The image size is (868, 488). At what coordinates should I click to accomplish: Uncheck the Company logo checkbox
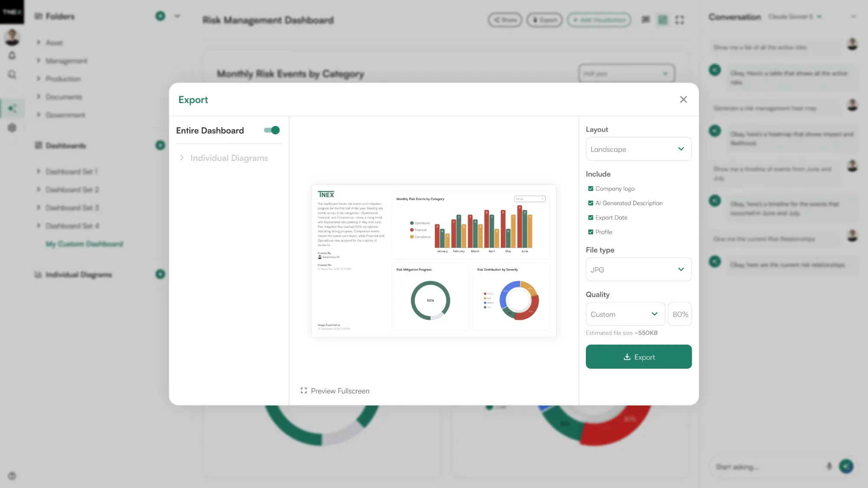click(x=591, y=189)
